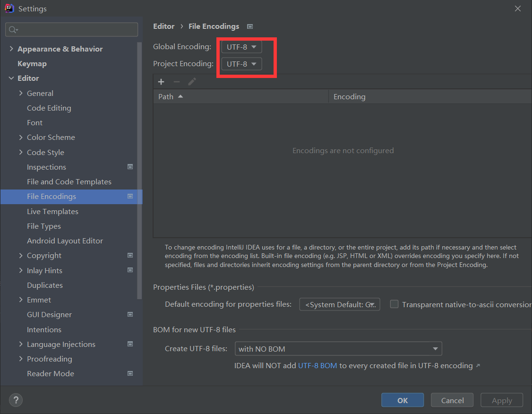Screen dimensions: 532x414
Task: Open the UTF-8 BOM link
Action: [x=317, y=365]
